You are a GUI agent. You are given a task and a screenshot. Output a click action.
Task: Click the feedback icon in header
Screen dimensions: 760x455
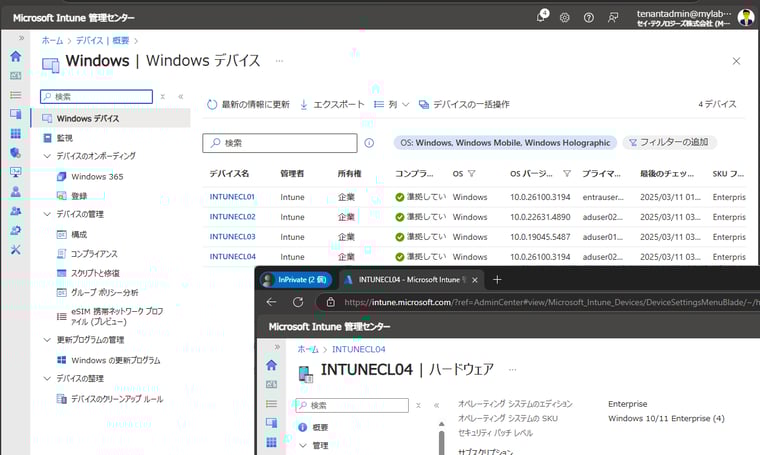613,18
